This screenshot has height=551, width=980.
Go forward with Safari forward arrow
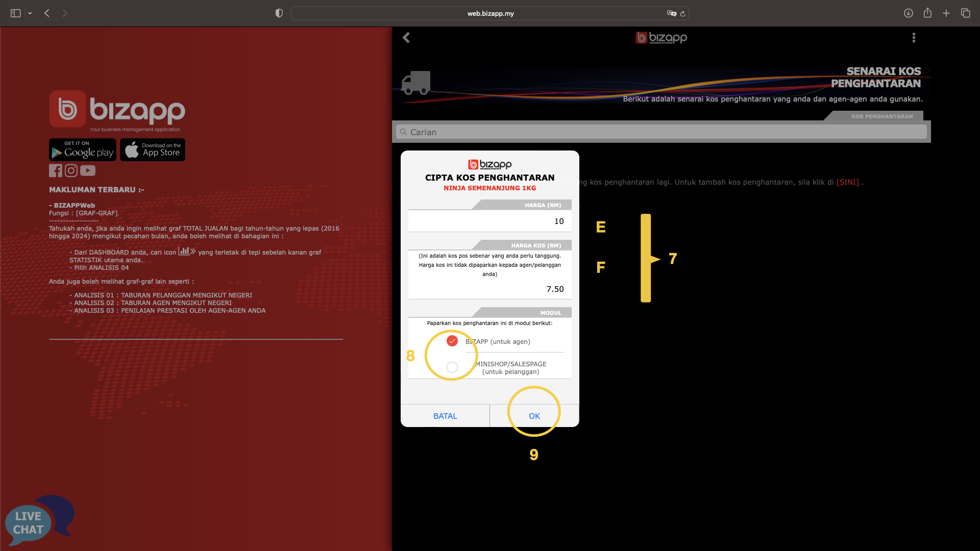pyautogui.click(x=65, y=13)
